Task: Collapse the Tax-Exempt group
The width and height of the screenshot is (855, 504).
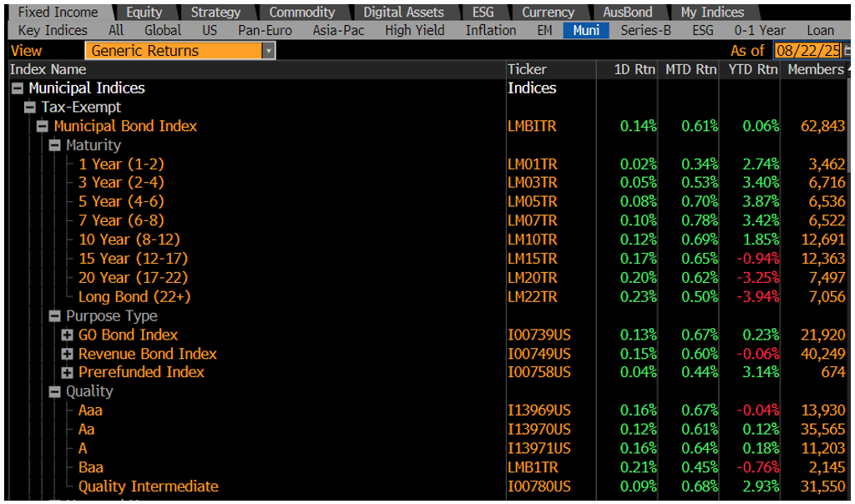Action: point(30,108)
